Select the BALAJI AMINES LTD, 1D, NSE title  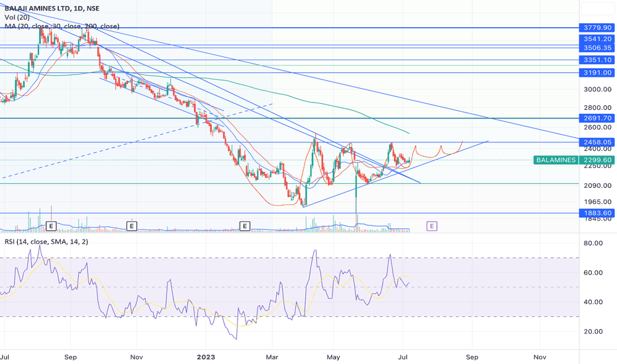pyautogui.click(x=52, y=8)
